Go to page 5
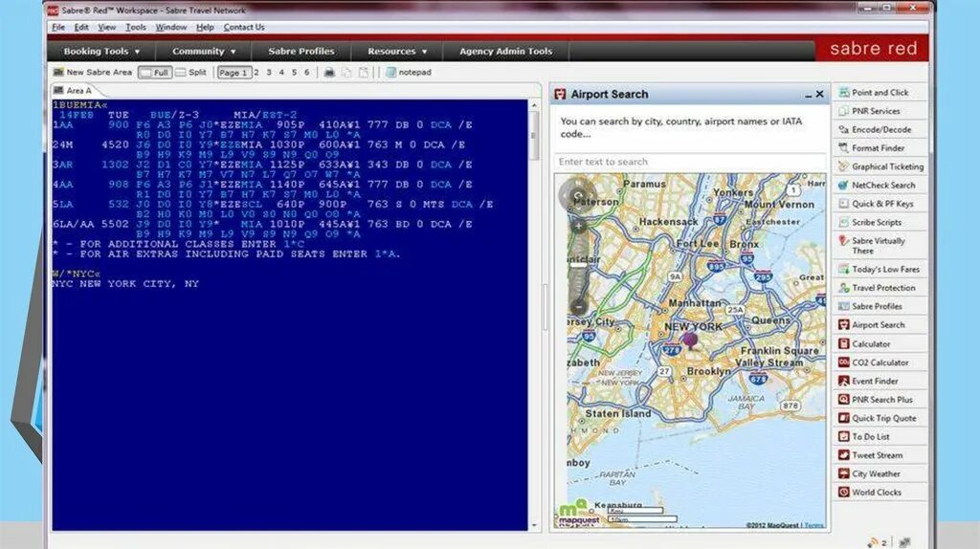Image resolution: width=980 pixels, height=549 pixels. coord(294,73)
